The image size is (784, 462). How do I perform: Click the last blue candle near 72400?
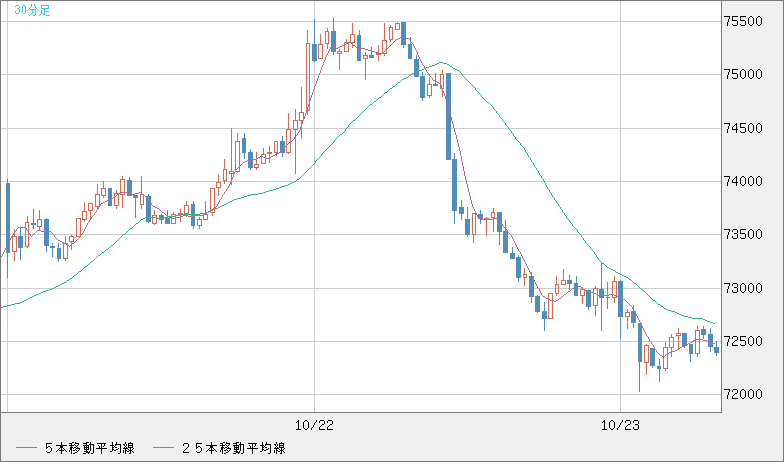point(716,350)
